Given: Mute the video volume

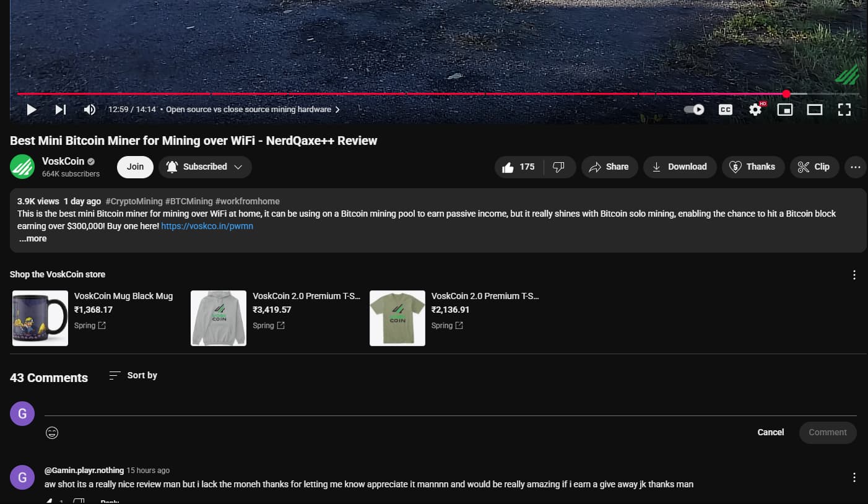Looking at the screenshot, I should click(90, 110).
